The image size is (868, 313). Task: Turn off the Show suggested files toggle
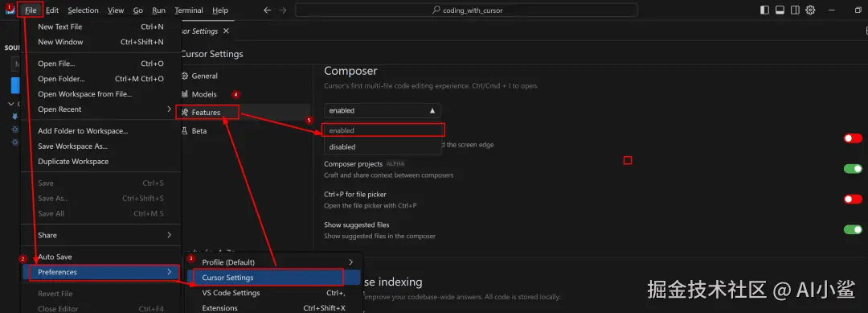point(853,229)
